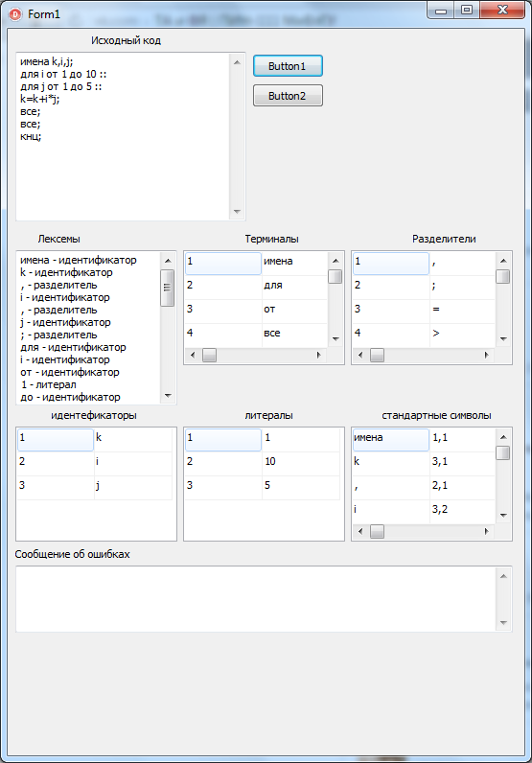This screenshot has height=763, width=532.
Task: Select the 'все' cell in Терминалы grid
Action: [295, 334]
